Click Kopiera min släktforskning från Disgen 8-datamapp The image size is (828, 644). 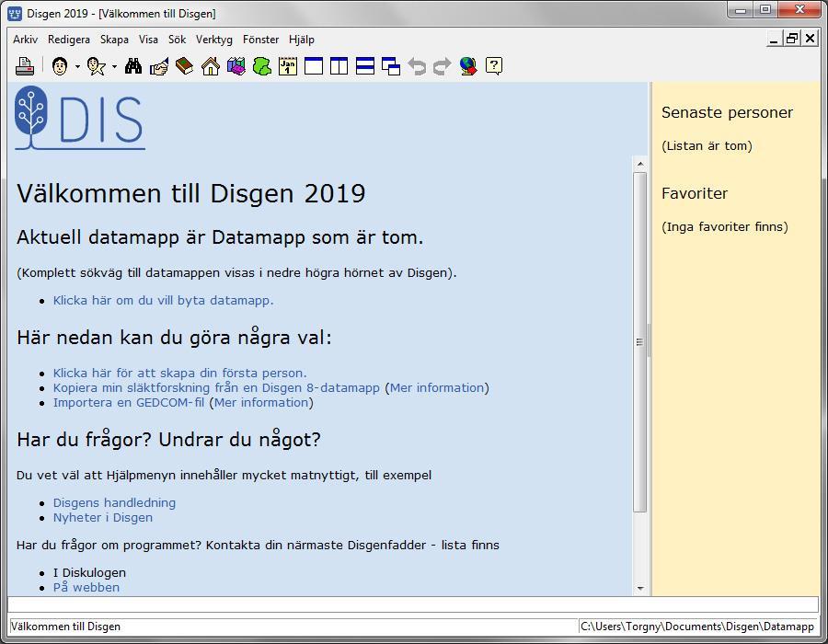(x=216, y=388)
